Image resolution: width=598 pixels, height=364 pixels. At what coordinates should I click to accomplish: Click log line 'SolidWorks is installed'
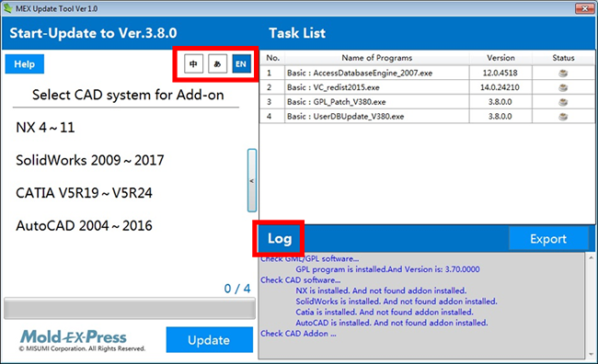point(397,301)
